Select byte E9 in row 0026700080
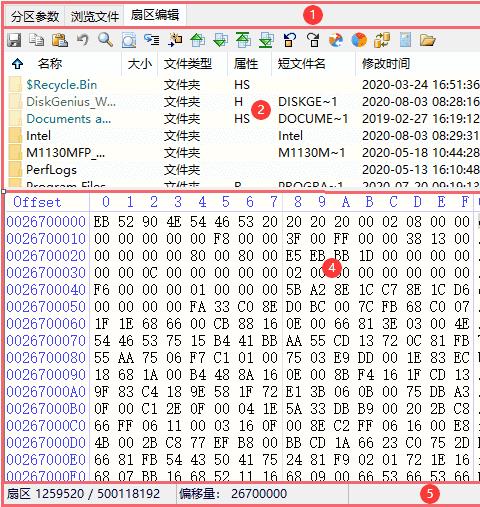480x507 pixels. click(342, 358)
